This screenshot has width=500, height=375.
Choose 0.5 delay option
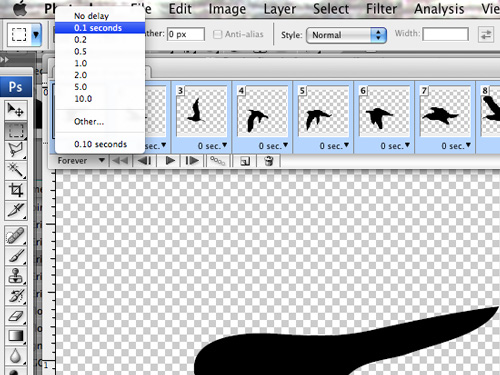100,52
